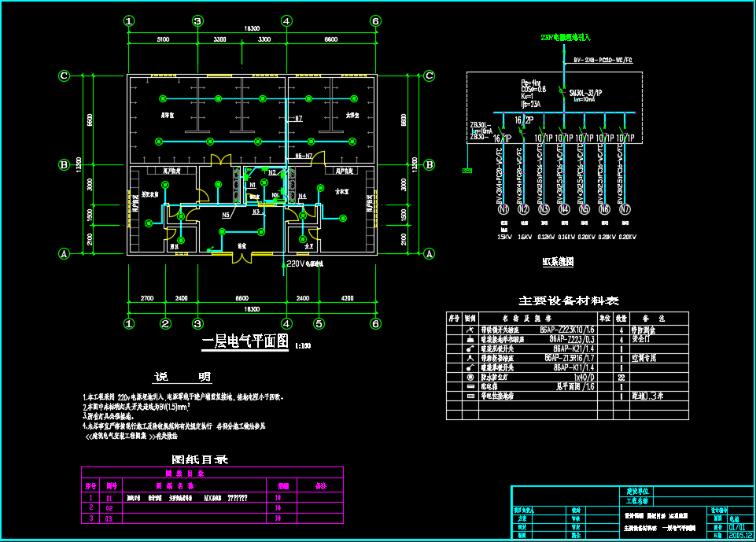Select the round lamp symbol beside 1x40/D
The image size is (756, 542).
(470, 377)
